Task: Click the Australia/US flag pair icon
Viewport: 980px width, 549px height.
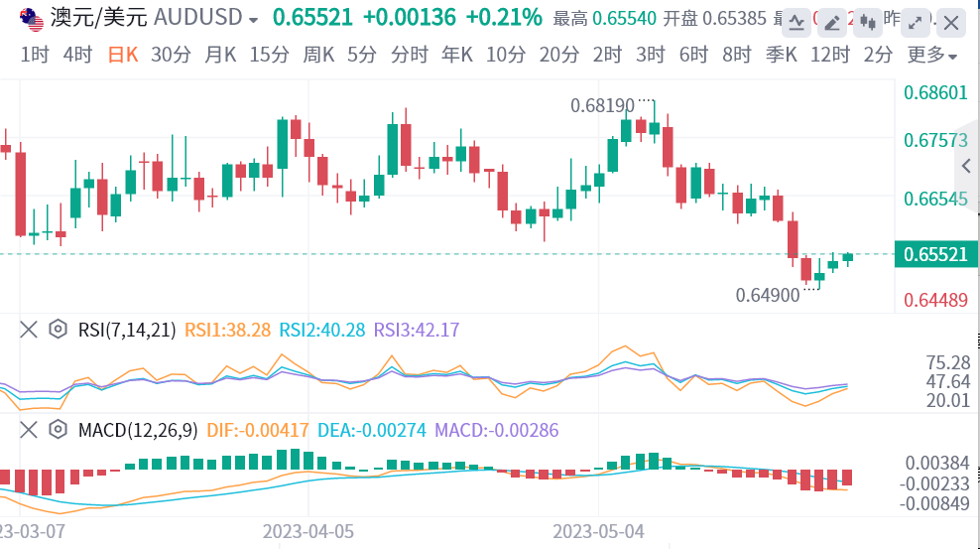Action: click(32, 19)
